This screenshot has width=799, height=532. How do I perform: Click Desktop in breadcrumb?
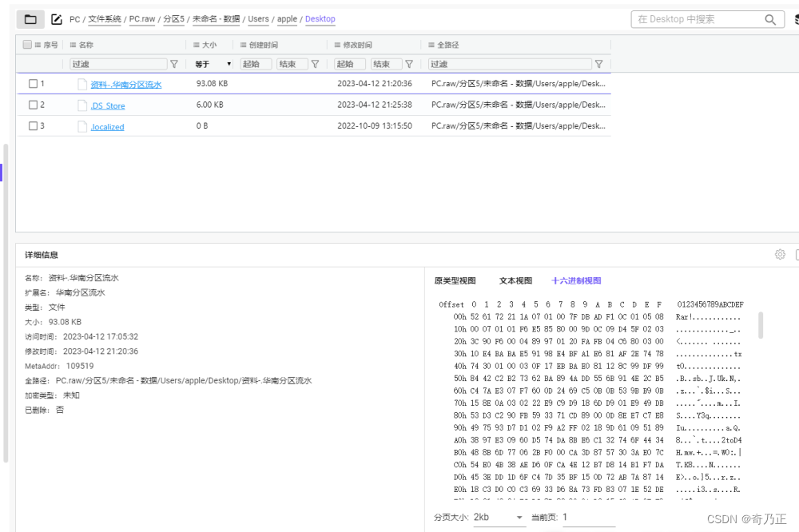coord(320,19)
